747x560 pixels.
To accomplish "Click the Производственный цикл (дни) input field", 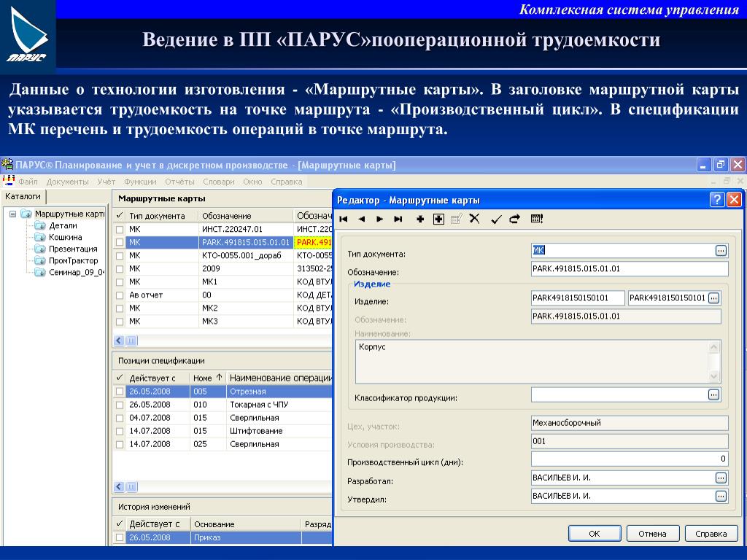I will click(630, 459).
